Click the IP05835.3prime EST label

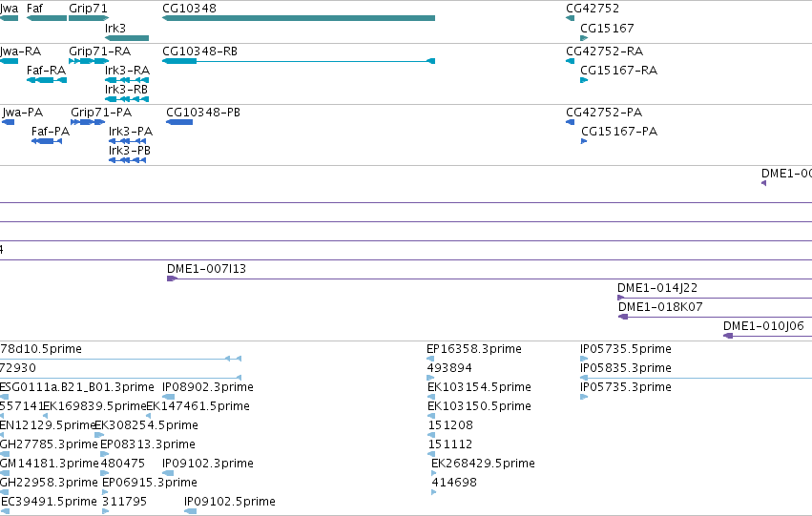(x=626, y=368)
